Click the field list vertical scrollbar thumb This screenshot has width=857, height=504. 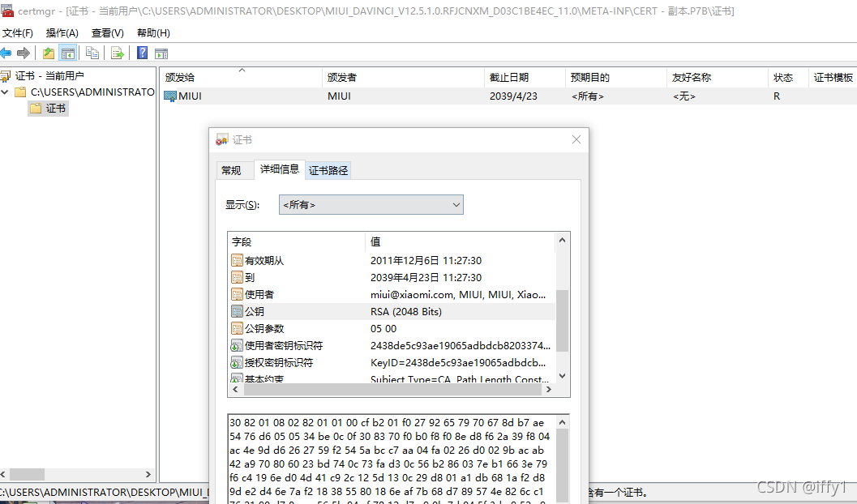[x=563, y=321]
